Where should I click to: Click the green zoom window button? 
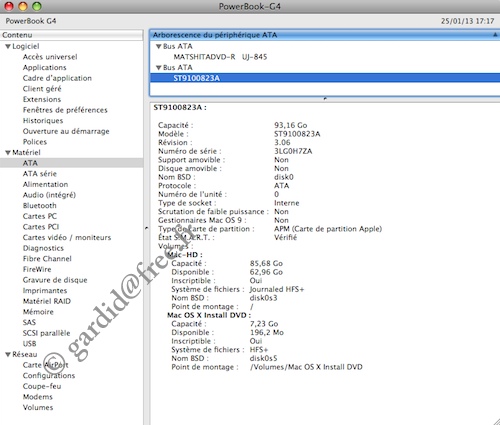[37, 6]
